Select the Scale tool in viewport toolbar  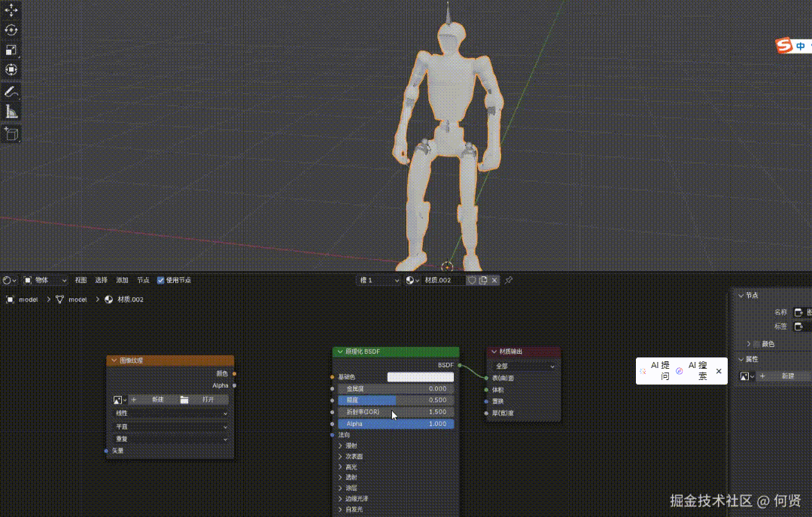click(x=11, y=50)
